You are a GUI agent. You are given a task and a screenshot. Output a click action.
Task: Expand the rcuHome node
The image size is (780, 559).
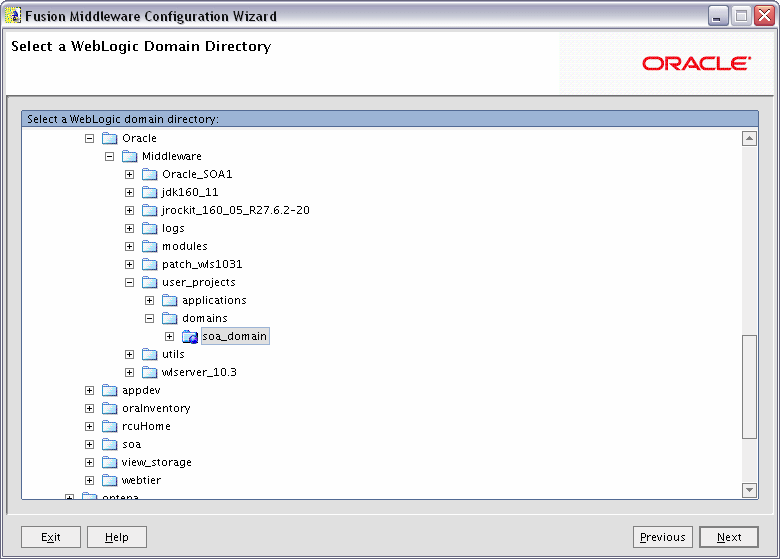[90, 427]
